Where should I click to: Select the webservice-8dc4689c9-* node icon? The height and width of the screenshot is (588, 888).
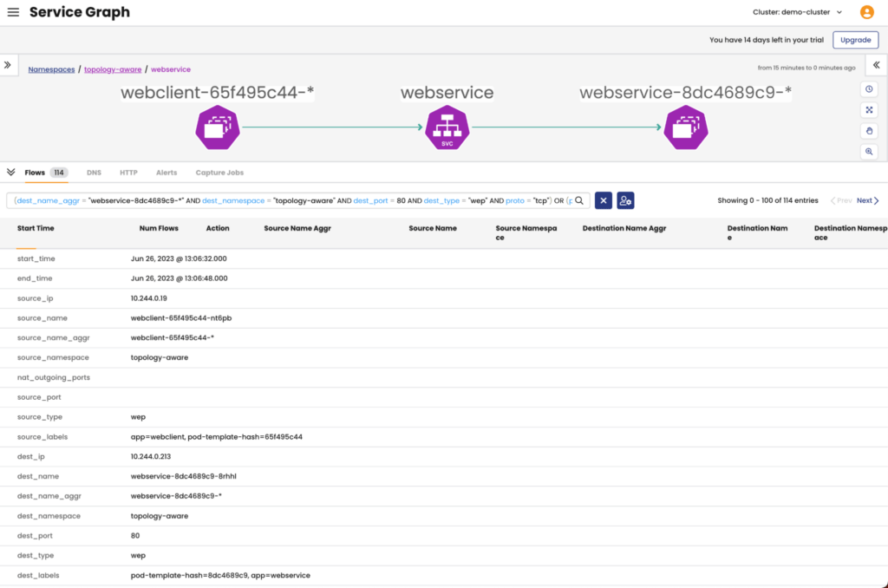click(686, 127)
